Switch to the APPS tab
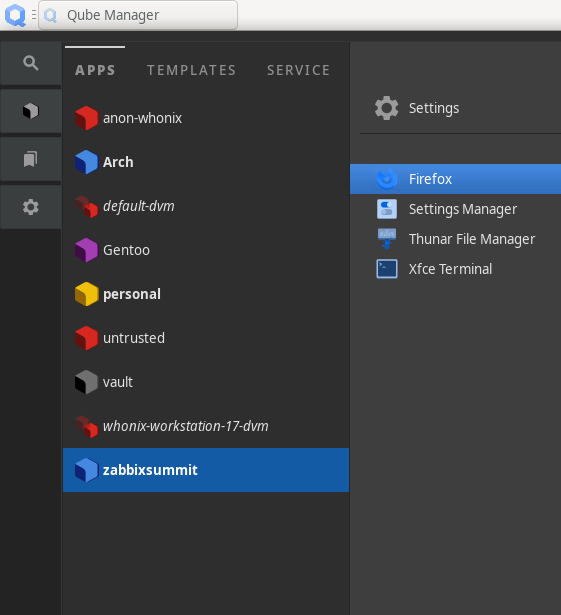The image size is (561, 615). coord(95,70)
